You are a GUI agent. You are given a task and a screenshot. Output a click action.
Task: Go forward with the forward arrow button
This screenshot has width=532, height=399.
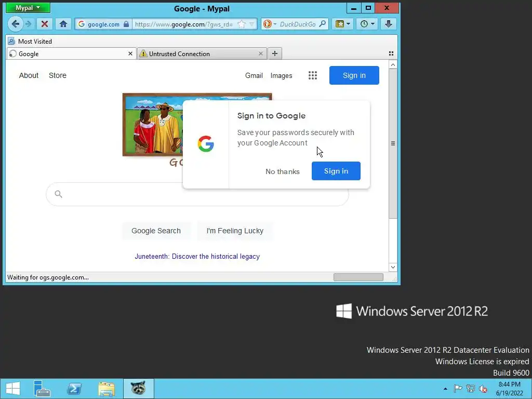coord(29,24)
